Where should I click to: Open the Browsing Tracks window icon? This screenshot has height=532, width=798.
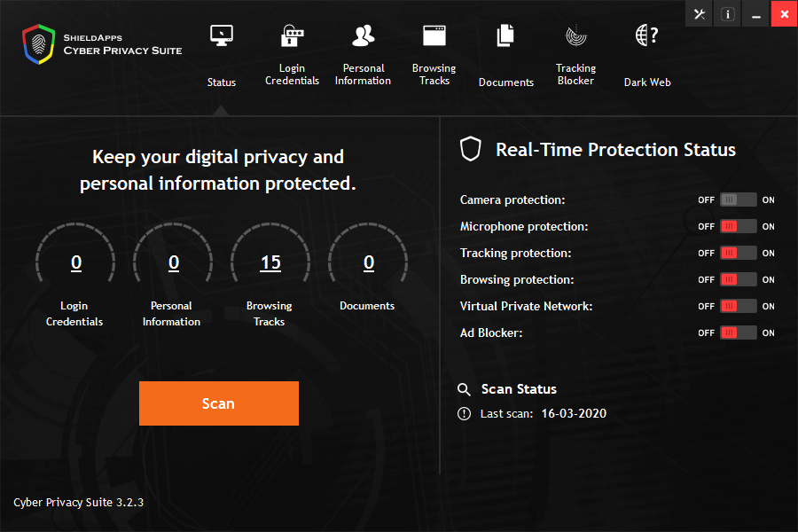[434, 35]
